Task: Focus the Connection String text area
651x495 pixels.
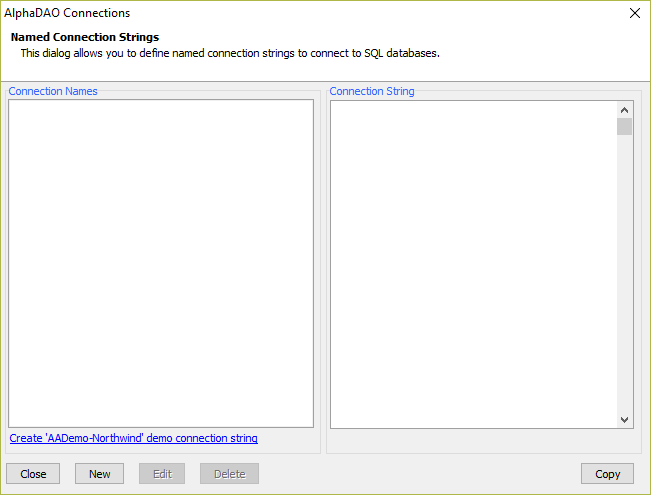Action: click(x=474, y=264)
